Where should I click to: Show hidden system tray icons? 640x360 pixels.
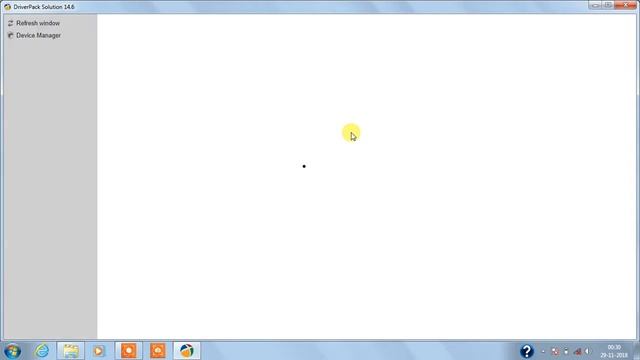point(543,351)
